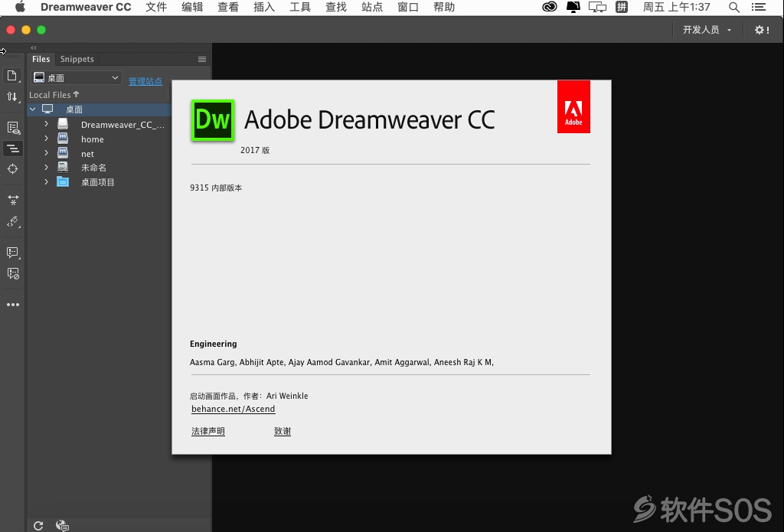Expand the Dreamweaver_CC_ drive node
Viewport: 784px width, 532px height.
click(46, 123)
